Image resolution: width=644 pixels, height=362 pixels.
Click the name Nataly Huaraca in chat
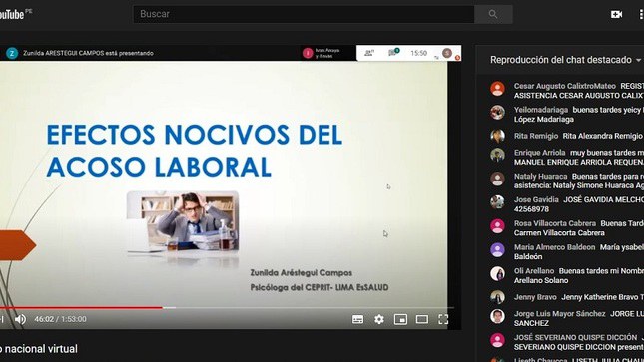coord(540,177)
